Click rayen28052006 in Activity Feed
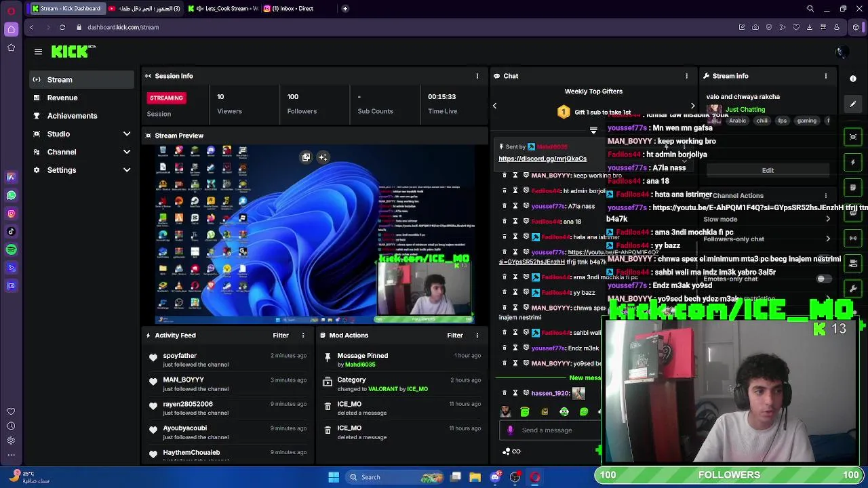868x488 pixels. (188, 404)
